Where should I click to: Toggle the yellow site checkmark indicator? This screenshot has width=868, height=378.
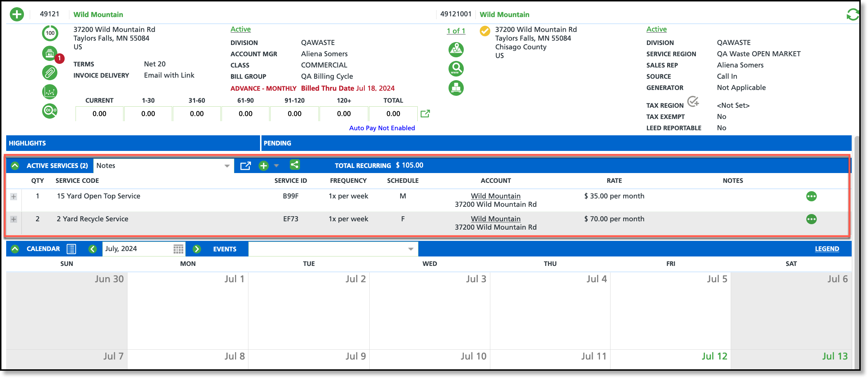[484, 31]
